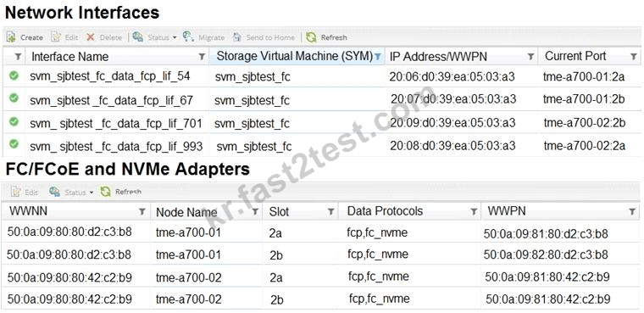This screenshot has width=644, height=313.
Task: Open filter for Storage Virtual Machine column
Action: [x=377, y=57]
